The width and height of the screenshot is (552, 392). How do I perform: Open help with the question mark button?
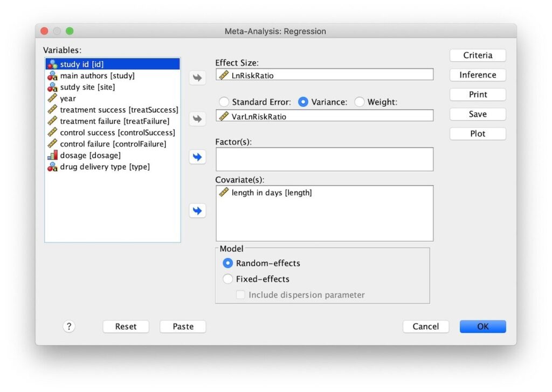pyautogui.click(x=69, y=327)
